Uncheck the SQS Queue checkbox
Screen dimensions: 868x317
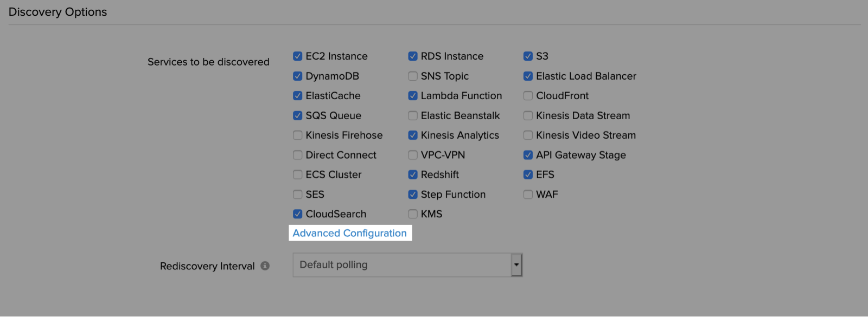[297, 115]
